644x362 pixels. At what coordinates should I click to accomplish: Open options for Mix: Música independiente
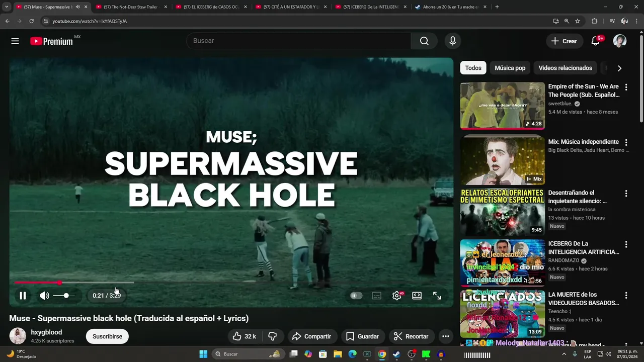[x=626, y=142]
